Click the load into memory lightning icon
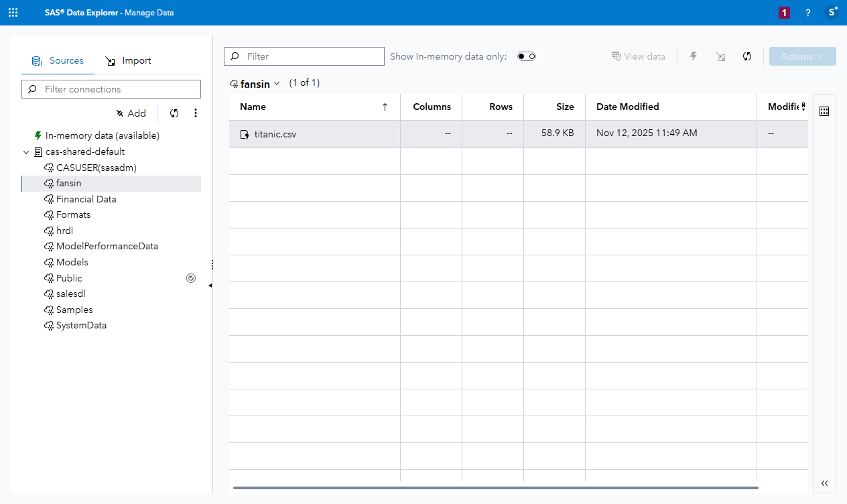This screenshot has width=847, height=504. pos(694,56)
